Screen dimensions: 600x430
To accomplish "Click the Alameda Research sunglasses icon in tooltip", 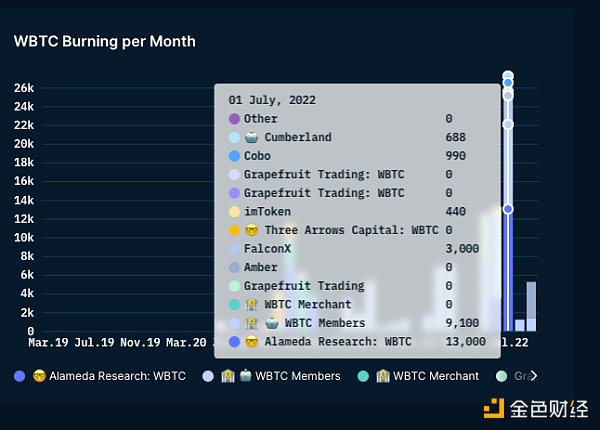I will [251, 342].
